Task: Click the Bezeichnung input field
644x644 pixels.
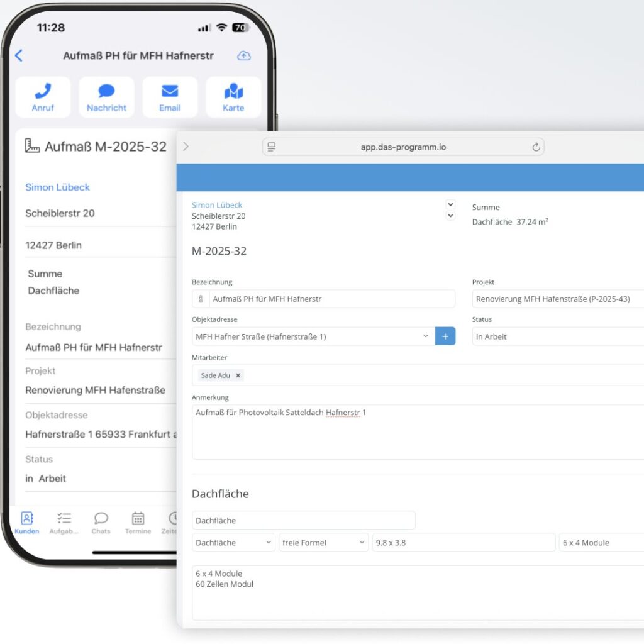Action: coord(331,299)
